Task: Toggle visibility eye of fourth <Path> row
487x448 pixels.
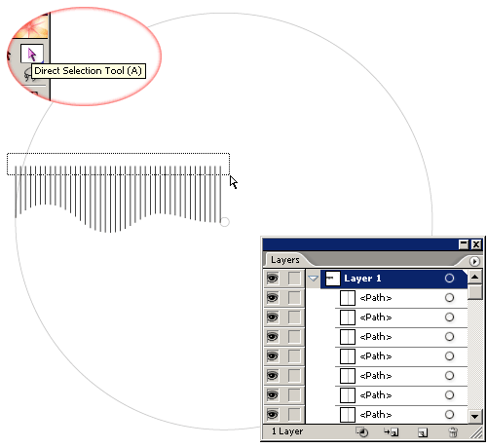Action: pyautogui.click(x=273, y=356)
